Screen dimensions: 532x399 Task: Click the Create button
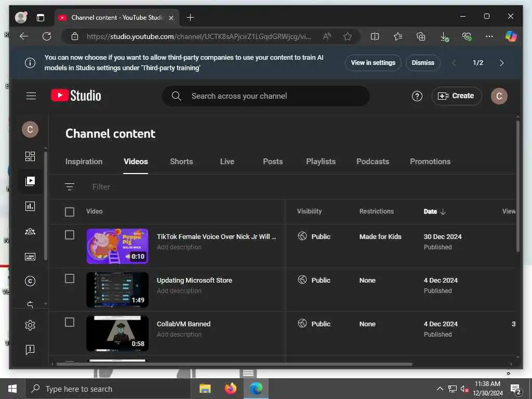456,96
